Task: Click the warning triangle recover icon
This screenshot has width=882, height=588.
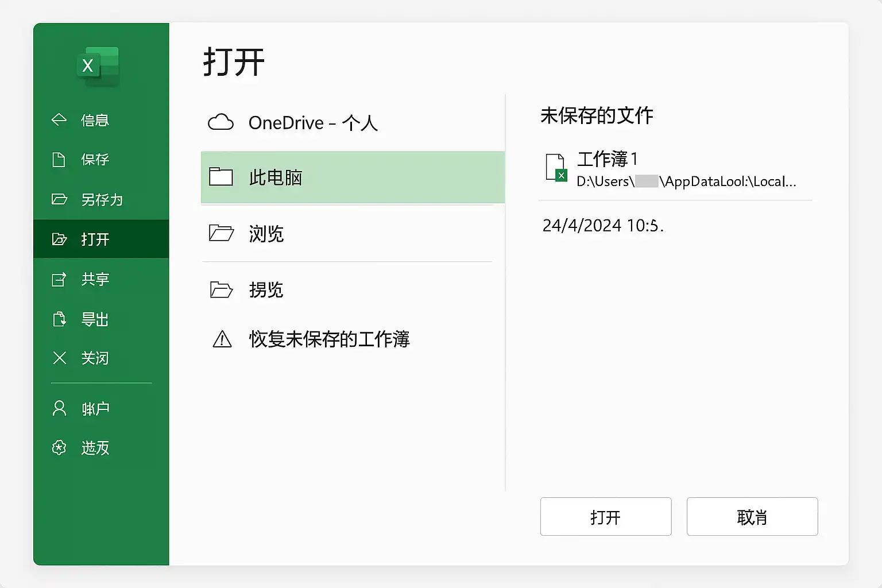Action: click(x=222, y=339)
